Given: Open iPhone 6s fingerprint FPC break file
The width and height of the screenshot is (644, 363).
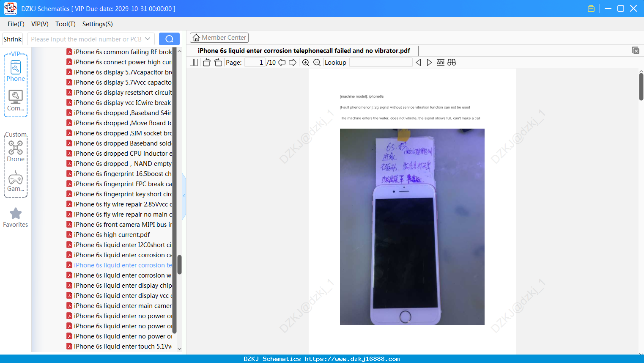Looking at the screenshot, I should (119, 184).
